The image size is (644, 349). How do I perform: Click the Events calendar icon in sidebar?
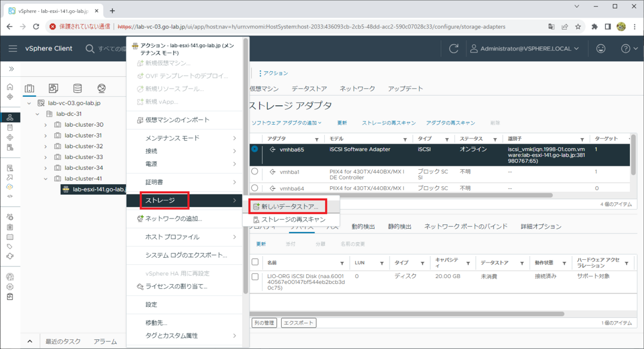click(10, 237)
